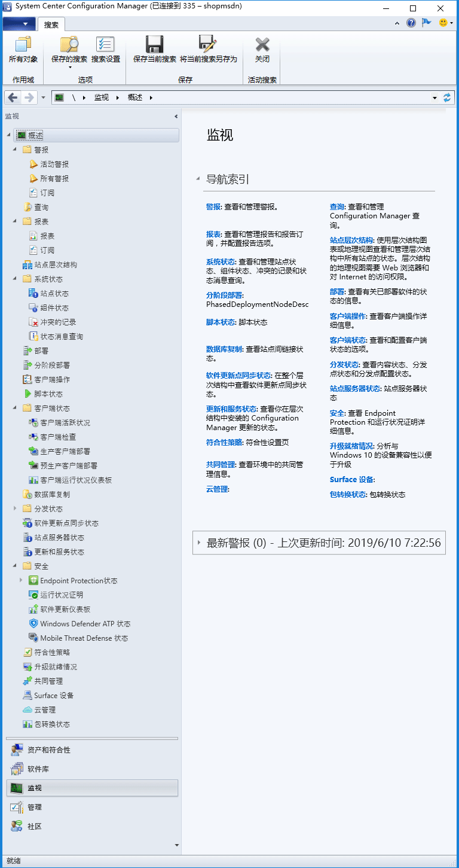
Task: Click the blue flag notification icon
Action: coord(426,23)
